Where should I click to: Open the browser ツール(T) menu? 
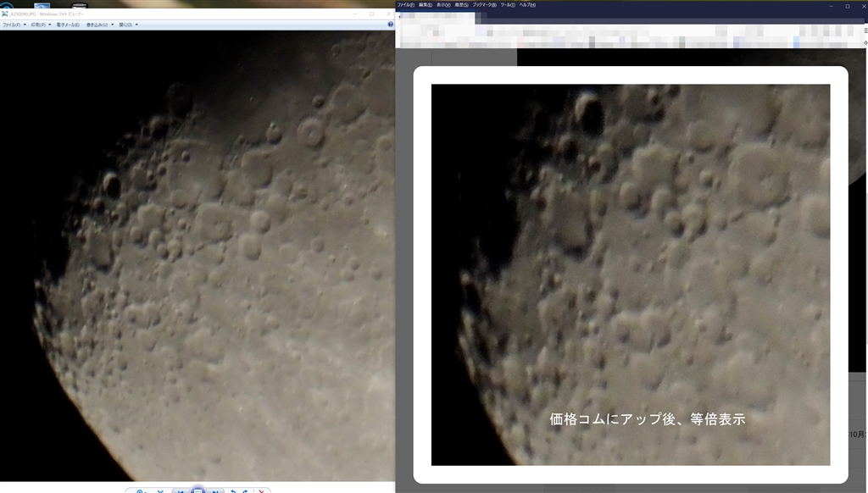508,5
